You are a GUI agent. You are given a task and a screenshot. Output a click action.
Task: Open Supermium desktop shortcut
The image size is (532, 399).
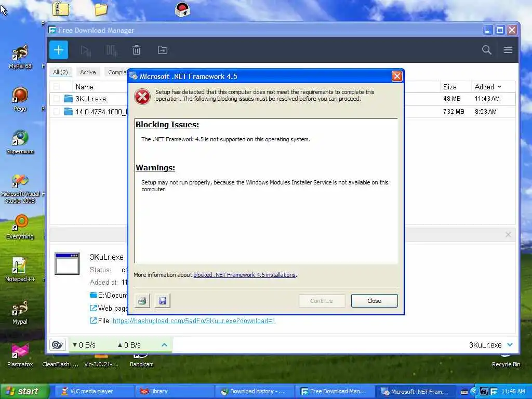[x=20, y=142]
